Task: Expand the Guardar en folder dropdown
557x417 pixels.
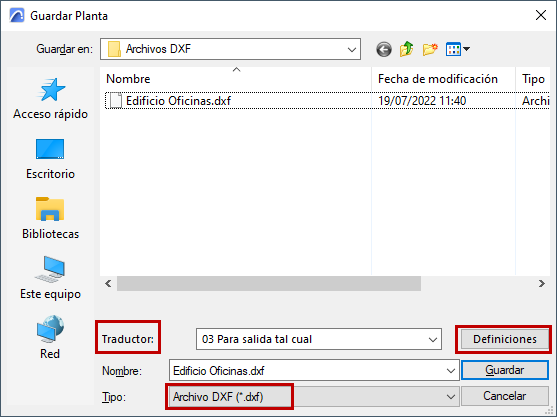Action: coord(352,49)
